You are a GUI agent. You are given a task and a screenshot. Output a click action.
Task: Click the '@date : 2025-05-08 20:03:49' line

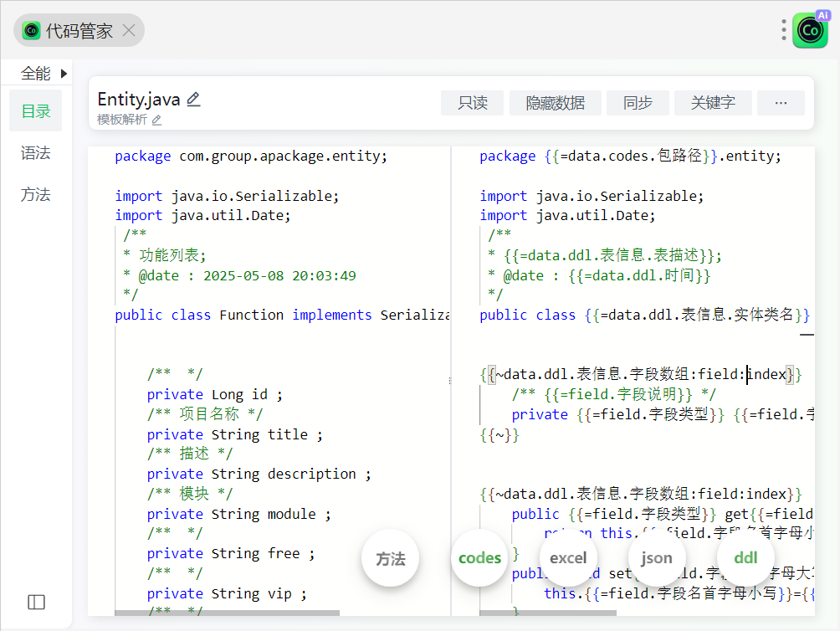[239, 276]
